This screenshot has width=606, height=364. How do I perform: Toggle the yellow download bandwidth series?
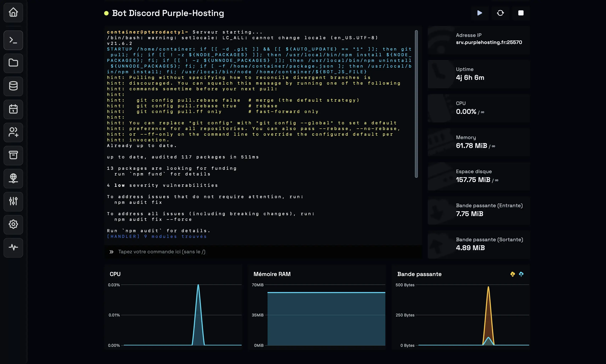click(x=513, y=274)
